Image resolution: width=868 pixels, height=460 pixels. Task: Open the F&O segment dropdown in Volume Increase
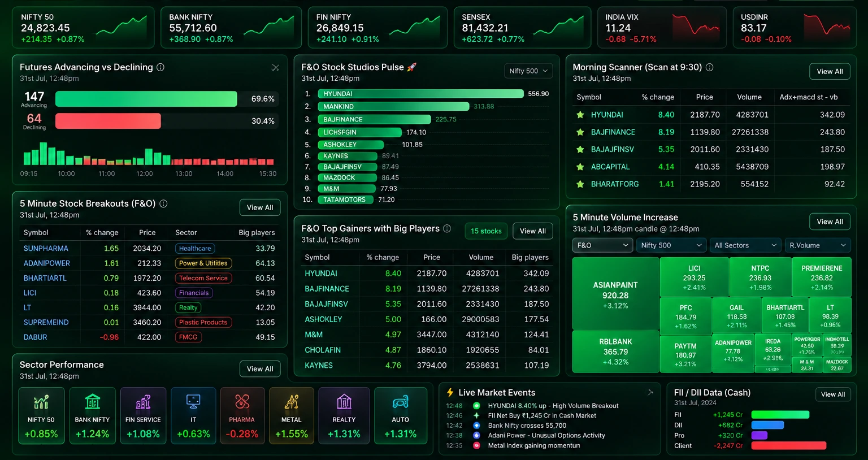click(x=603, y=245)
